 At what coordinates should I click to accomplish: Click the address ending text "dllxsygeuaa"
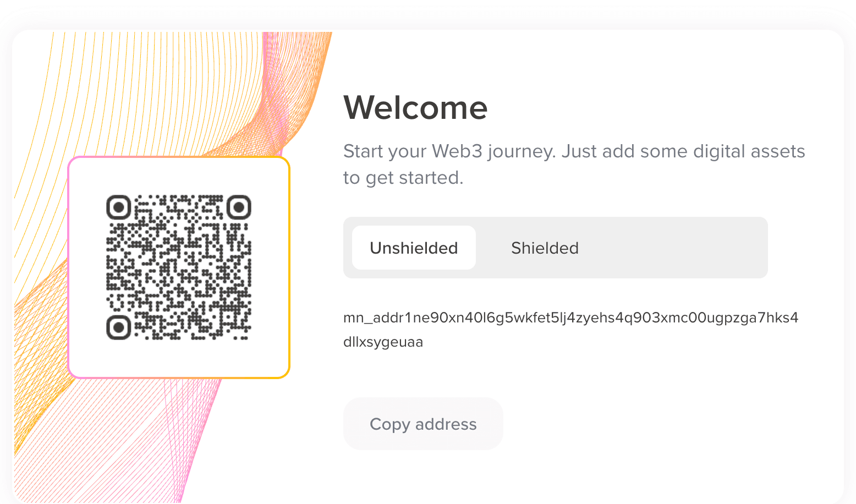(x=383, y=342)
